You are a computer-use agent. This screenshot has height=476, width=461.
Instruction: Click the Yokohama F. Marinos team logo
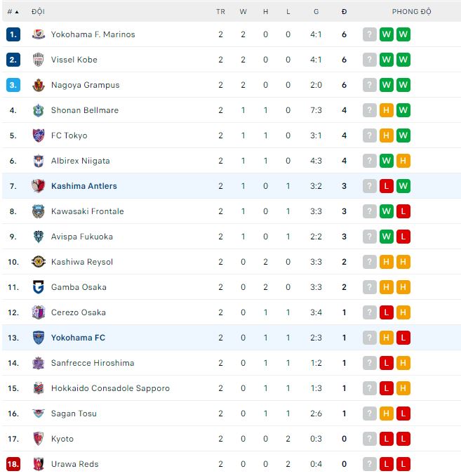tap(39, 34)
